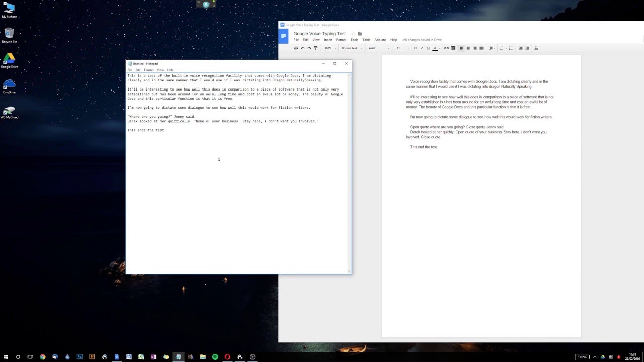This screenshot has width=644, height=362.
Task: Open Google Chrome from the taskbar
Action: [x=43, y=357]
